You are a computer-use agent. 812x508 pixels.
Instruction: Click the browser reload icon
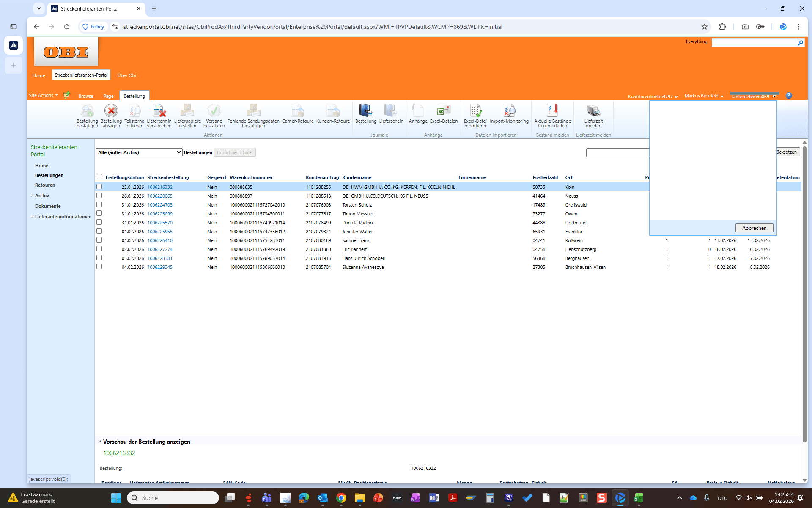click(x=67, y=27)
